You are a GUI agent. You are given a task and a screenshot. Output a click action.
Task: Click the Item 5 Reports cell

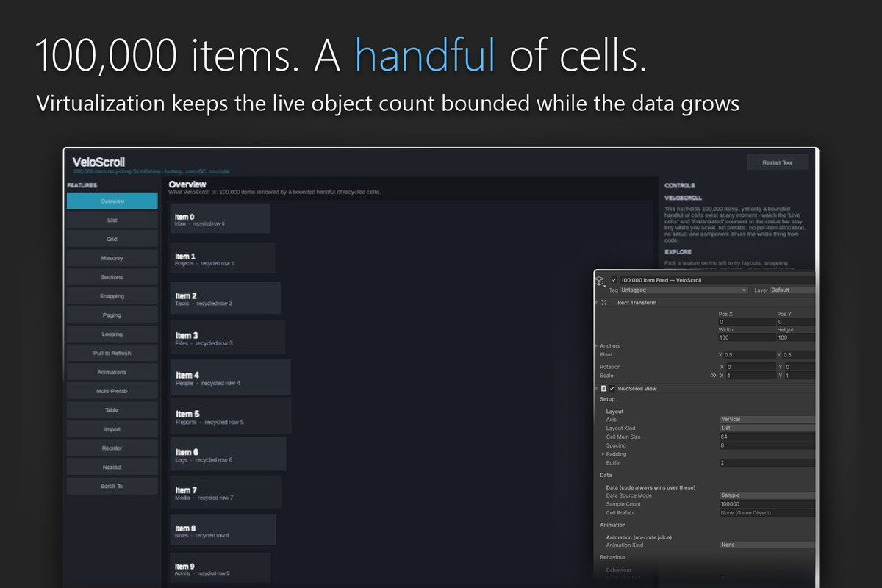point(231,416)
